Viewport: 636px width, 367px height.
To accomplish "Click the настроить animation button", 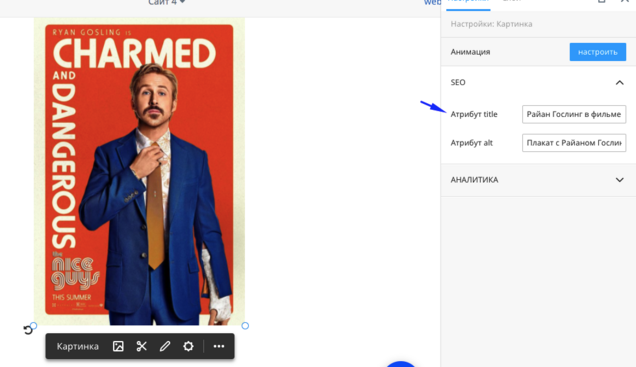I will pyautogui.click(x=597, y=52).
